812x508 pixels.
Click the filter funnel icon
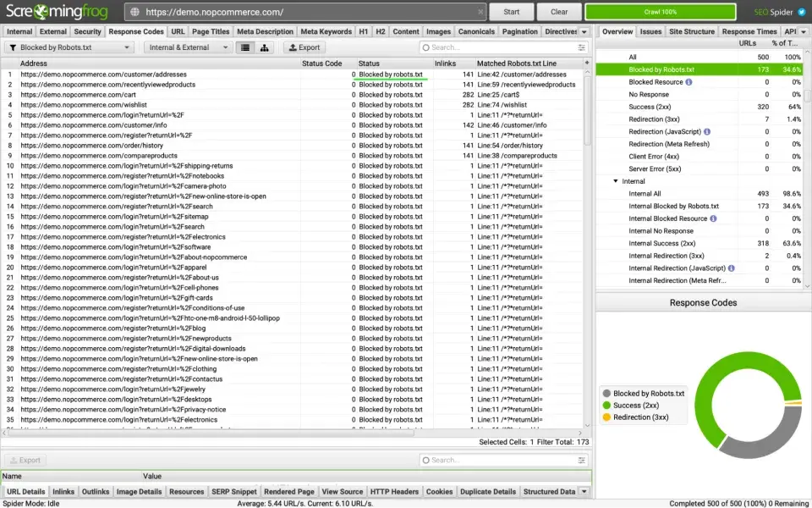(x=13, y=47)
